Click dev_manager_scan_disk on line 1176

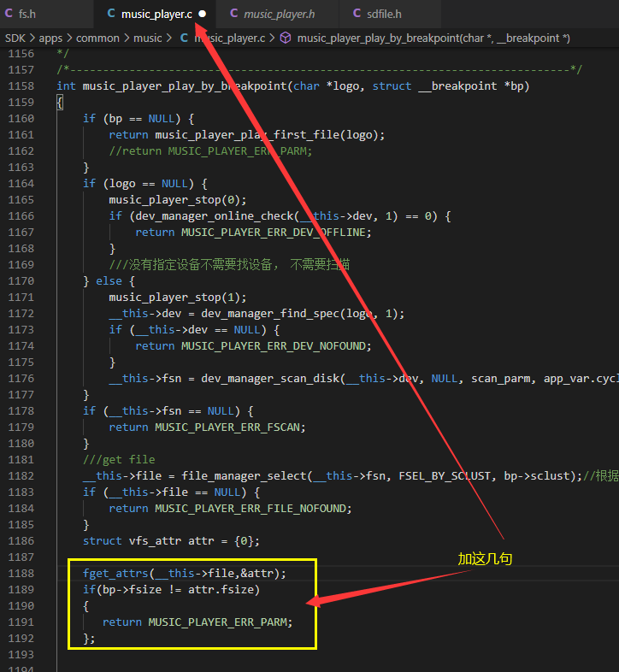270,379
